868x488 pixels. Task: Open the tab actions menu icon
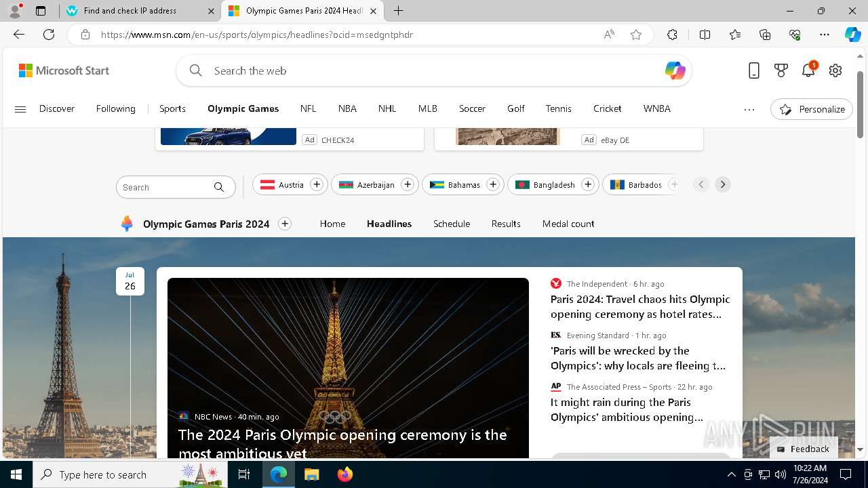[x=41, y=11]
